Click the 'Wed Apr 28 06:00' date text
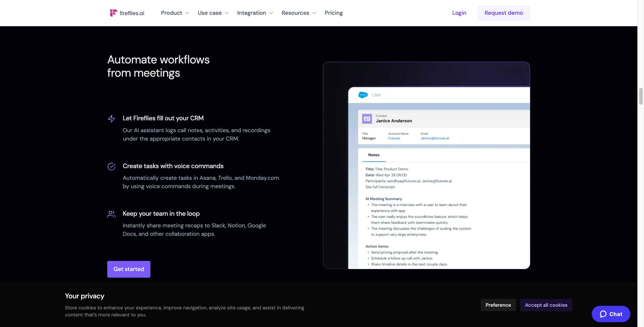The height and width of the screenshot is (327, 644). [391, 175]
